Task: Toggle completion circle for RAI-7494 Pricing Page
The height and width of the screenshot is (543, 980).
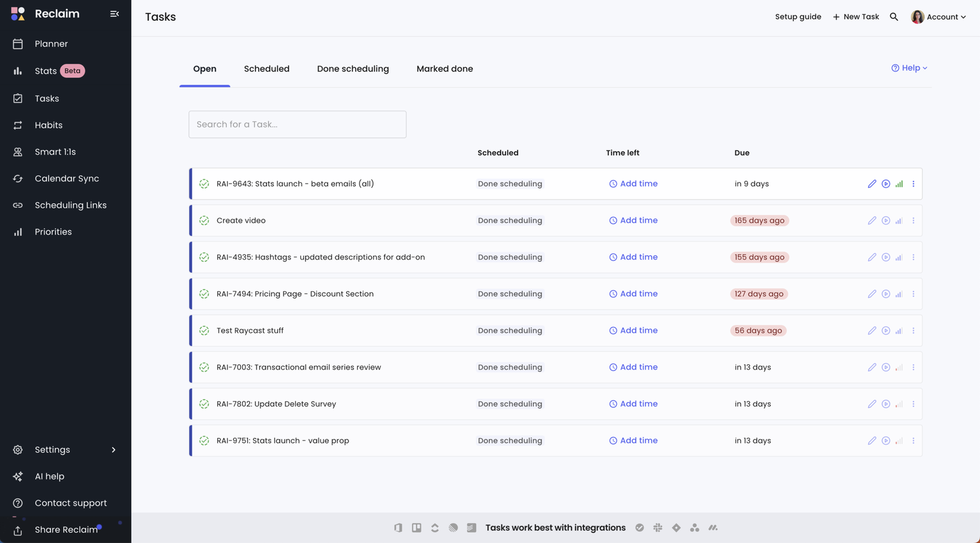Action: tap(204, 294)
